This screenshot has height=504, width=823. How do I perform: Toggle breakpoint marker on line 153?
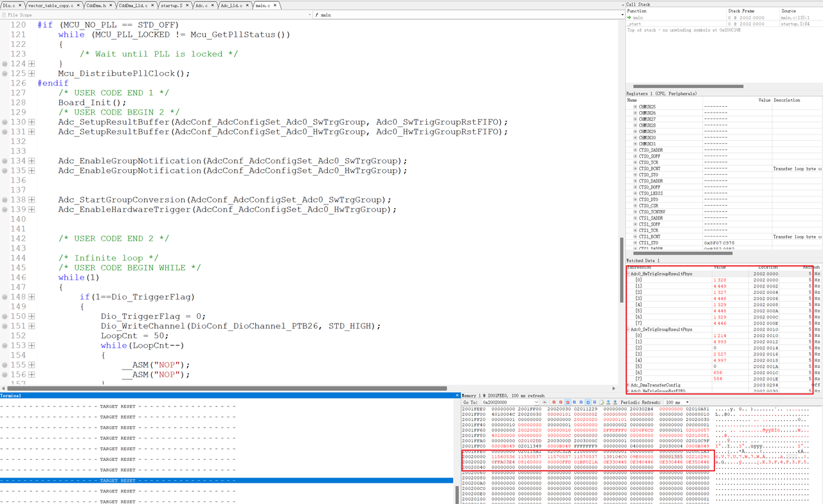(5, 345)
